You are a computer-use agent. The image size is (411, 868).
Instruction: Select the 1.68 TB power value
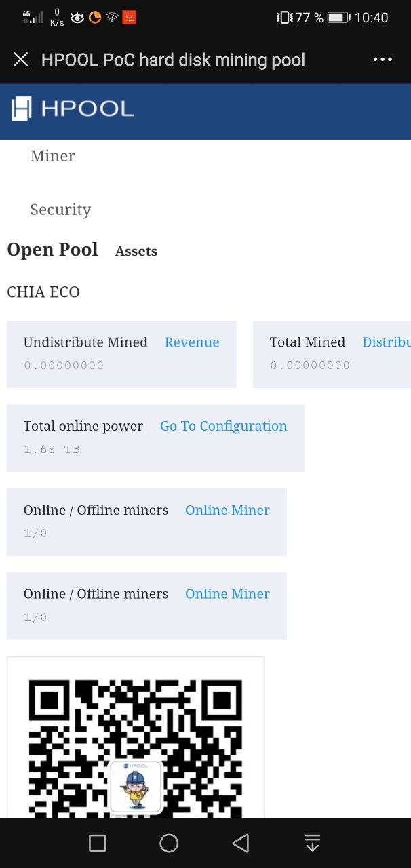pyautogui.click(x=52, y=450)
